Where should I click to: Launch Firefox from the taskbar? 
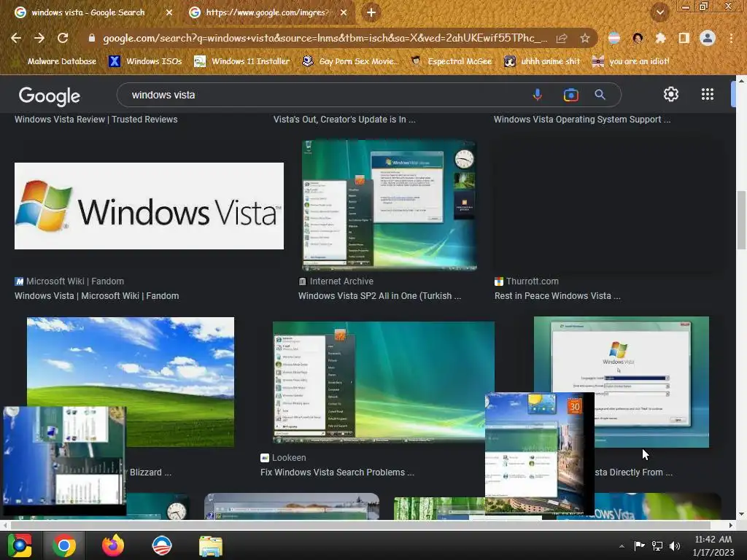[113, 545]
